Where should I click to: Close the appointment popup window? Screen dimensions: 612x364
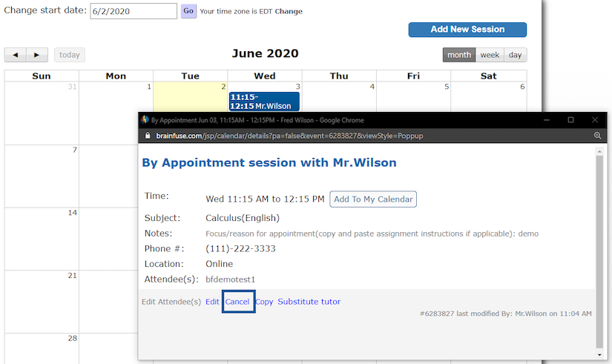595,120
